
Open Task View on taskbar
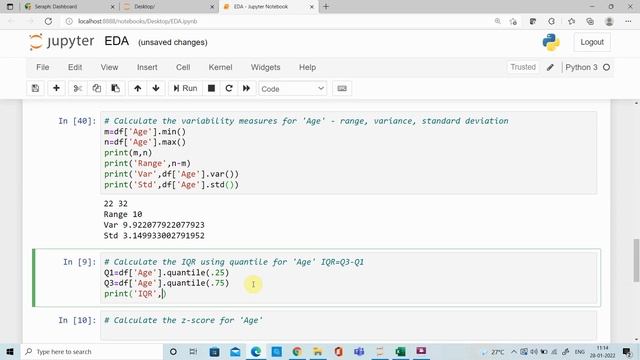pos(193,351)
